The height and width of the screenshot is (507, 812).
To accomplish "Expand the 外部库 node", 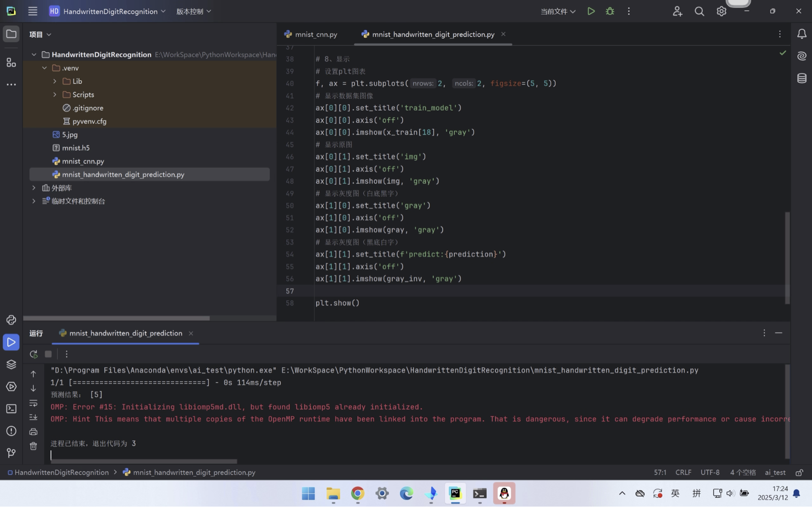I will click(x=34, y=188).
